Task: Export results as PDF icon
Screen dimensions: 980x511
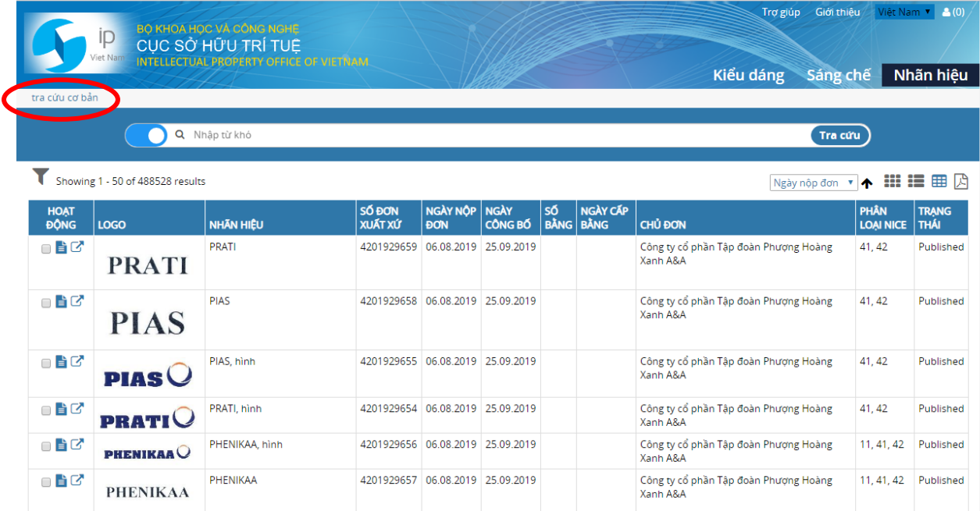Action: pyautogui.click(x=960, y=181)
